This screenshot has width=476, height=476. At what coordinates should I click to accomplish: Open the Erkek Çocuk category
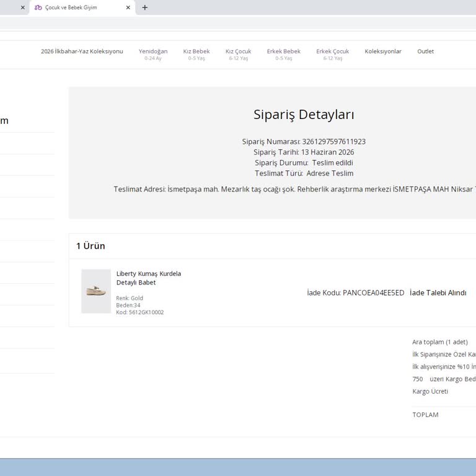332,55
